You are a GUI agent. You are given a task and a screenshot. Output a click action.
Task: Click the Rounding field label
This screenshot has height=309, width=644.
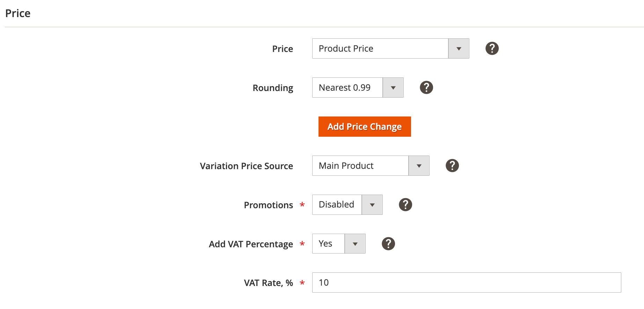tap(273, 88)
